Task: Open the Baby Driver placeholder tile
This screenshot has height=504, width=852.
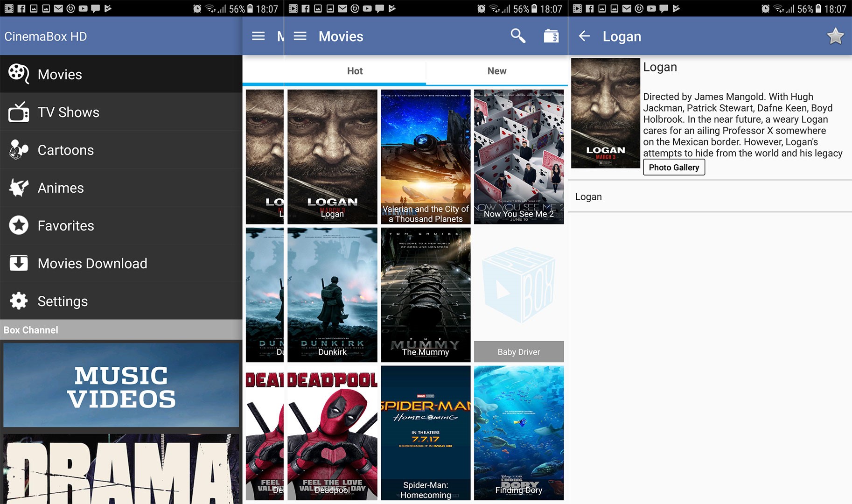Action: tap(519, 295)
